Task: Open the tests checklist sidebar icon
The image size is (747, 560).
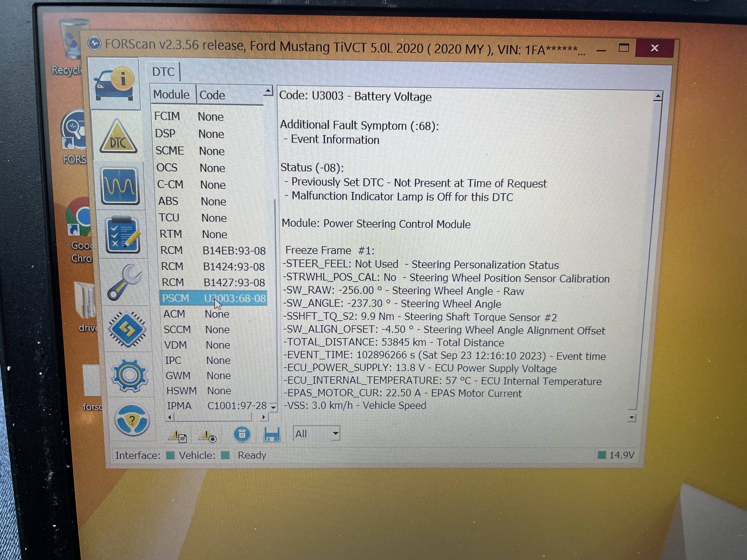Action: pyautogui.click(x=123, y=235)
